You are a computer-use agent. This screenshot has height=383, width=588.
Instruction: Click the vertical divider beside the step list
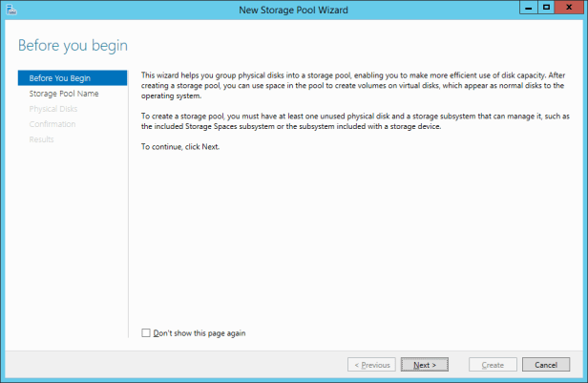point(128,191)
